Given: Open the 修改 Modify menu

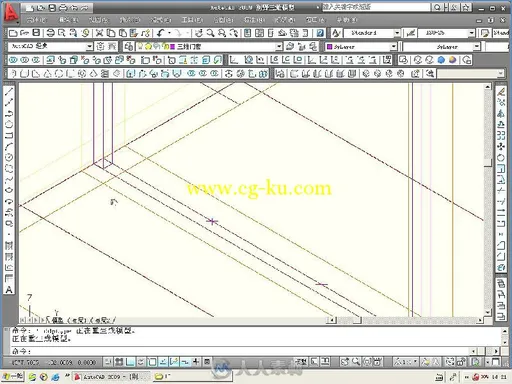Looking at the screenshot, I should click(x=285, y=20).
